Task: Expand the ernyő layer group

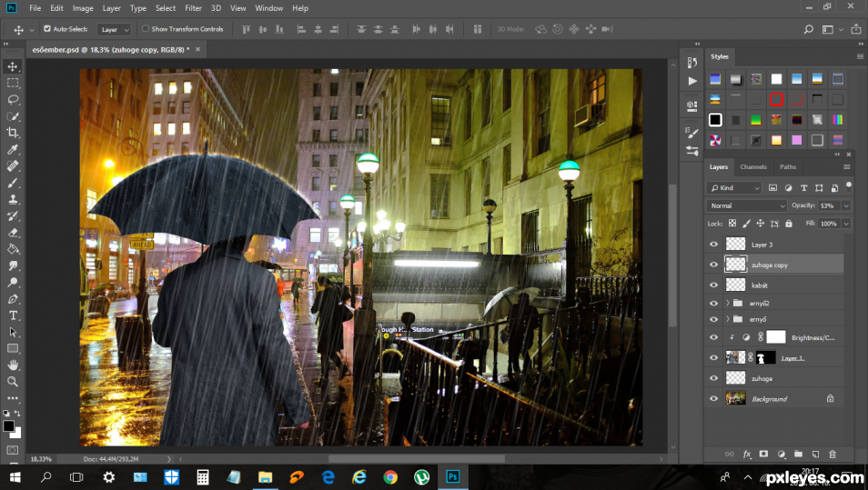Action: click(x=727, y=319)
